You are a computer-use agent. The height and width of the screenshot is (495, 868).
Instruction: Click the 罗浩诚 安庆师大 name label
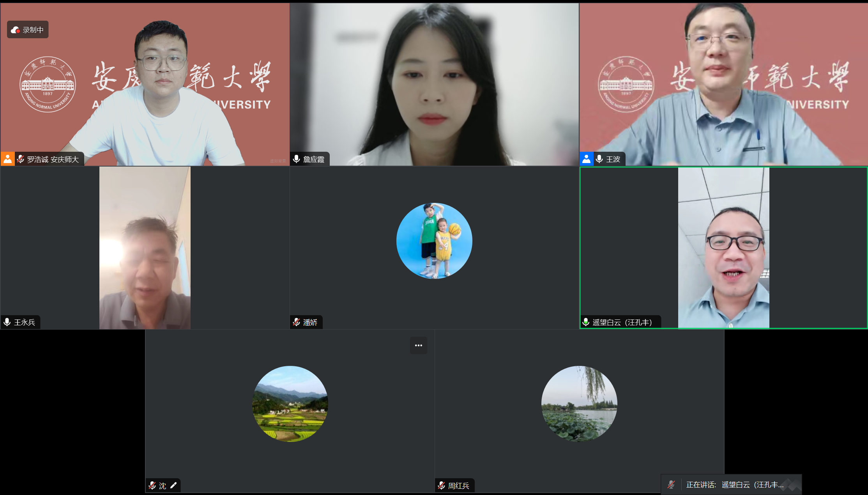point(53,159)
